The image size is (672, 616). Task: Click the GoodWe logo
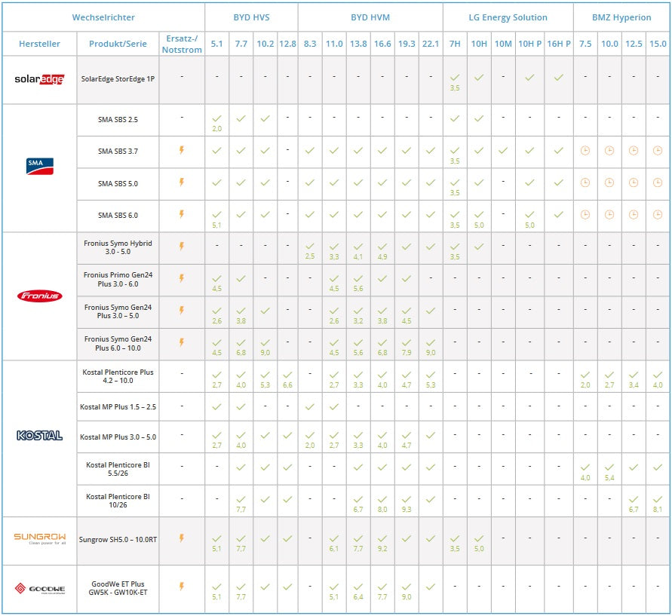(x=39, y=588)
